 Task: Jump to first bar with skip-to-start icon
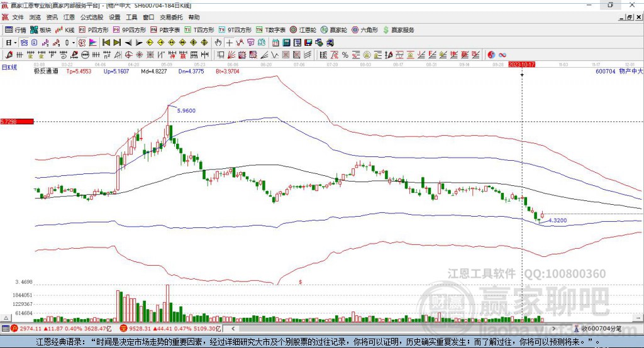(x=106, y=43)
